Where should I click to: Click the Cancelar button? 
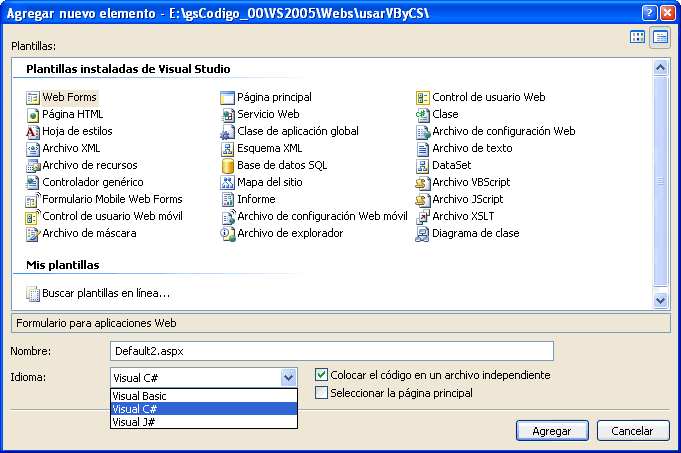click(x=633, y=431)
